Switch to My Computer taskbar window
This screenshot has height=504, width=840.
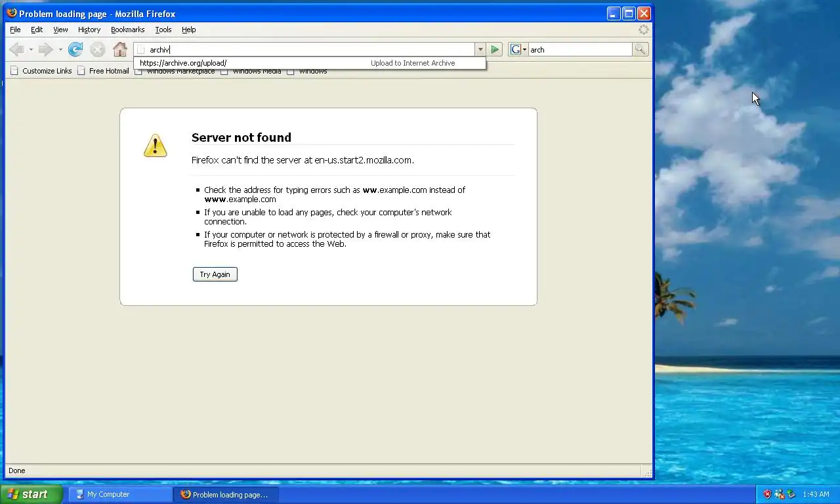[120, 494]
